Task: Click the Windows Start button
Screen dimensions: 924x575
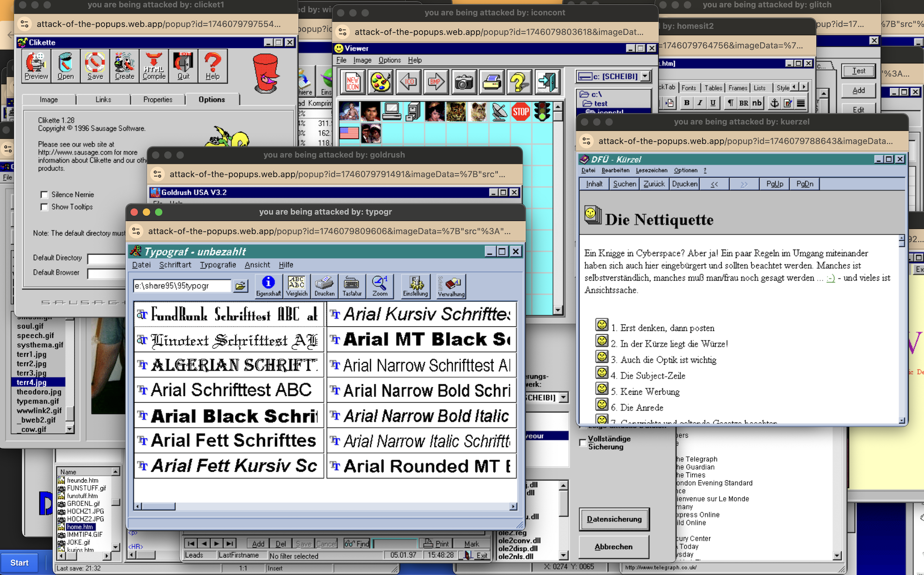Action: click(19, 563)
